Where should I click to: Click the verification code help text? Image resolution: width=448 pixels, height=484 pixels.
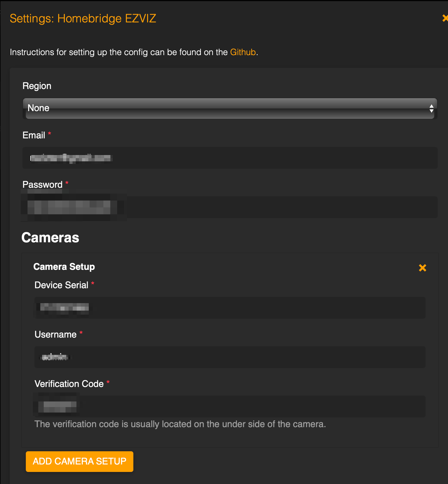click(x=180, y=424)
